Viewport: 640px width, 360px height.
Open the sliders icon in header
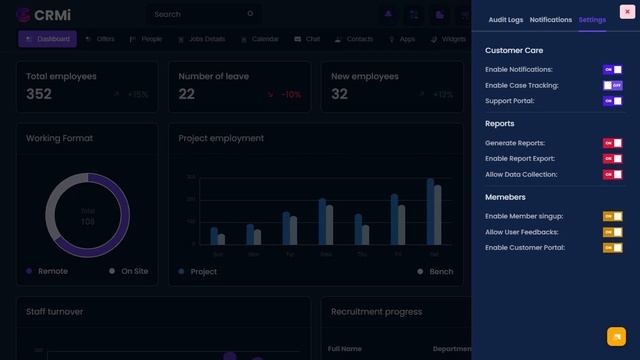[x=414, y=15]
